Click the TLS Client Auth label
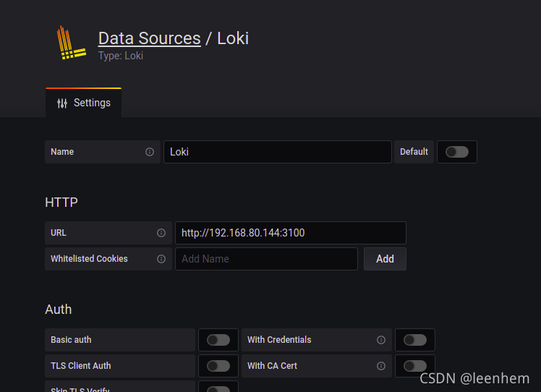 [81, 366]
